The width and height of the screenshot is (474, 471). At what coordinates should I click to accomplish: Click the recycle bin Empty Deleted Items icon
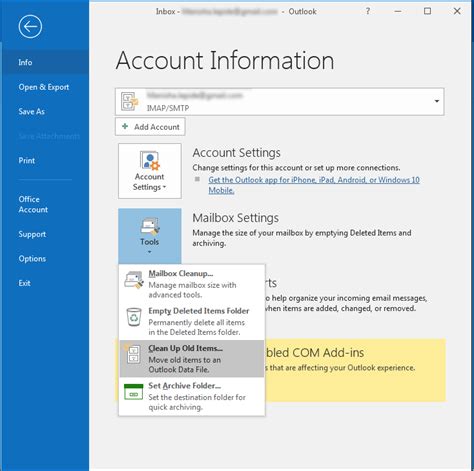pyautogui.click(x=134, y=317)
